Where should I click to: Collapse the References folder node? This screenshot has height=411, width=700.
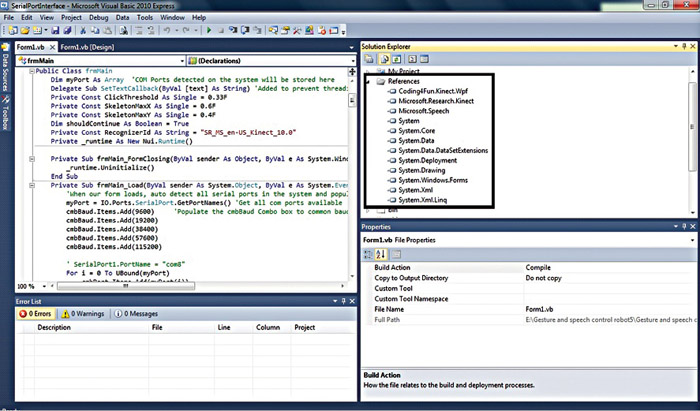(369, 81)
